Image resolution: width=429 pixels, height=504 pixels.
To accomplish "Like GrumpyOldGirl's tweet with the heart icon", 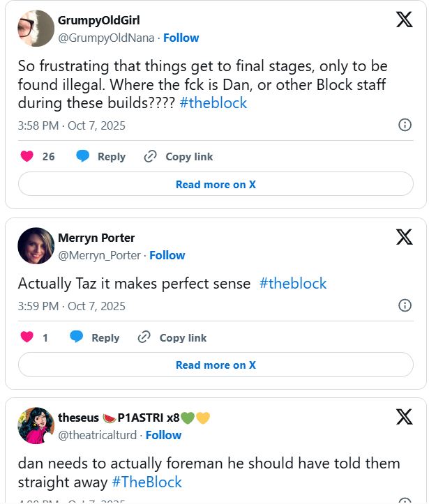I will click(x=27, y=156).
